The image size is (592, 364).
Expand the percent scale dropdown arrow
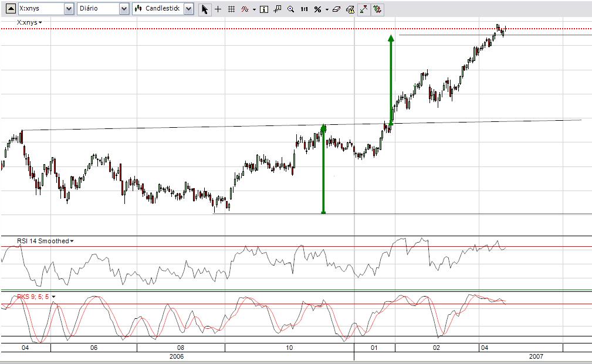pyautogui.click(x=327, y=9)
